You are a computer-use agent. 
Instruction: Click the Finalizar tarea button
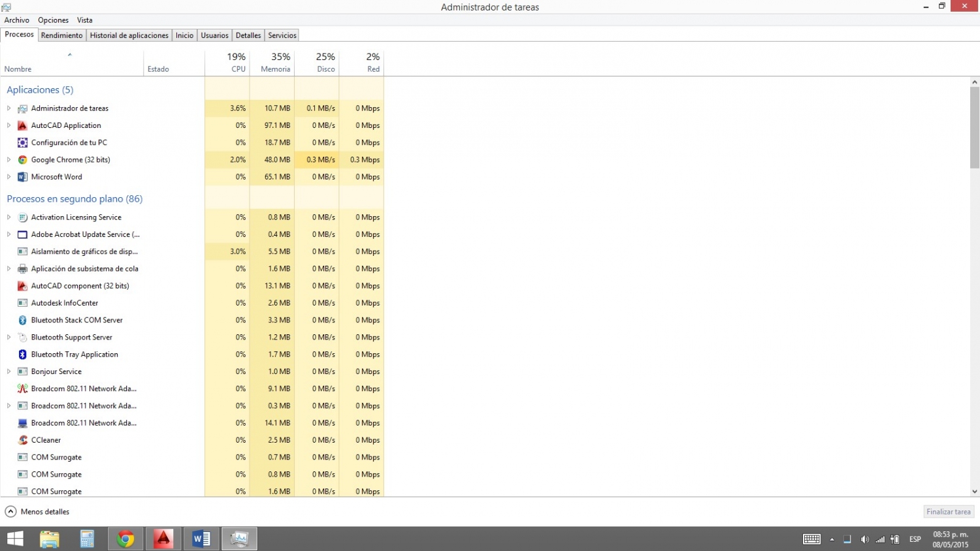coord(949,512)
